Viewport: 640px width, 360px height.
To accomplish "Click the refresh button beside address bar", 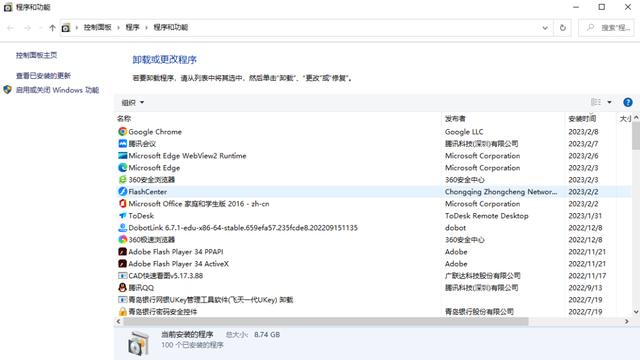I will pos(562,28).
